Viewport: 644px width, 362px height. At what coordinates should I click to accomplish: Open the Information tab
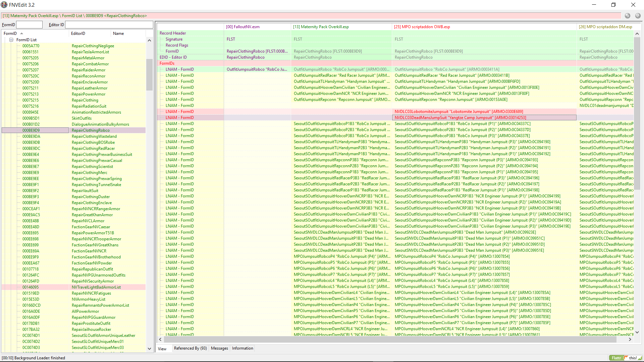pyautogui.click(x=243, y=348)
